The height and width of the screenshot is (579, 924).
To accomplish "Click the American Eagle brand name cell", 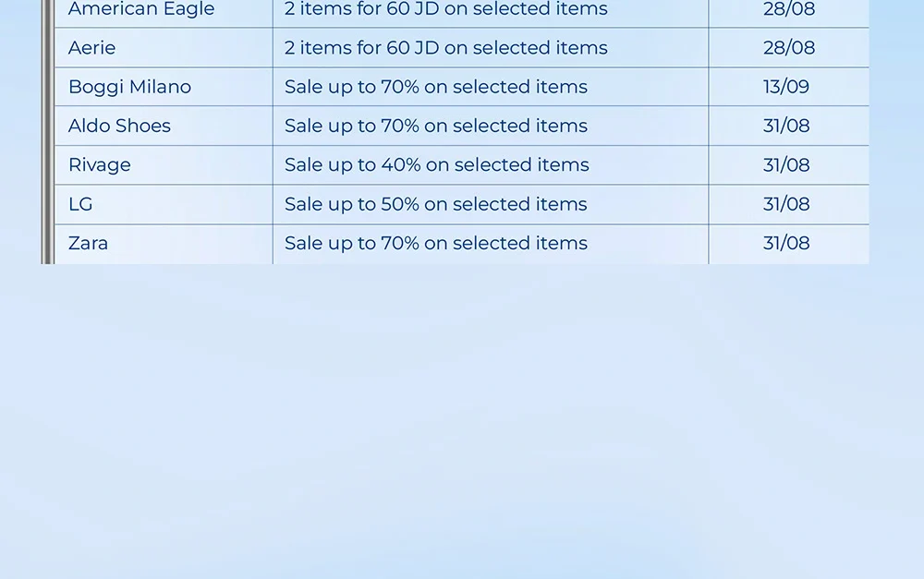I will [x=141, y=9].
